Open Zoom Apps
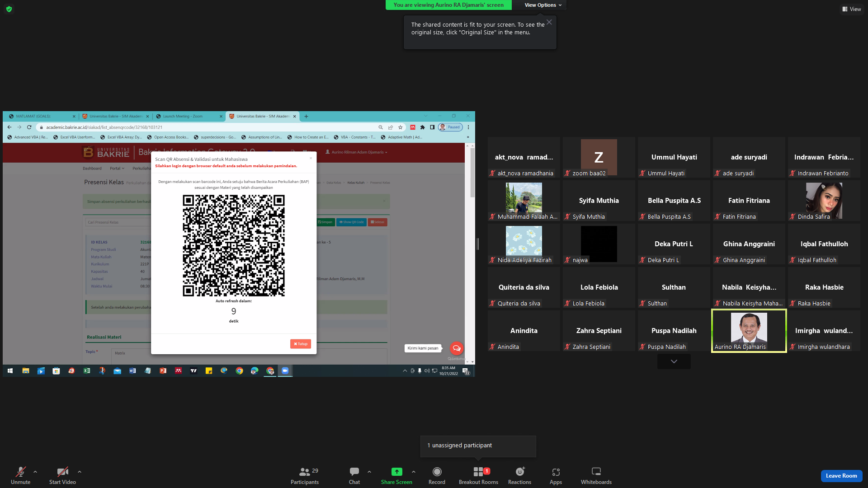Screen dimensions: 868x488 coord(556,476)
